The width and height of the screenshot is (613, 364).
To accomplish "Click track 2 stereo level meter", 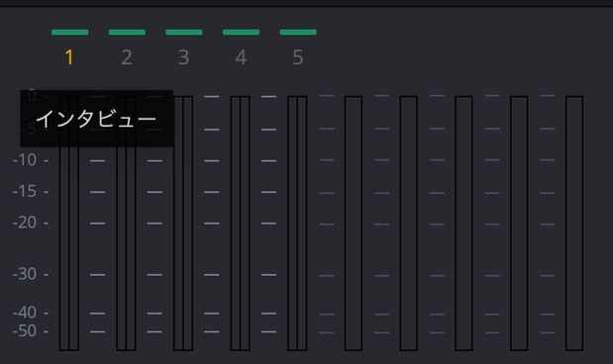I will [x=127, y=223].
